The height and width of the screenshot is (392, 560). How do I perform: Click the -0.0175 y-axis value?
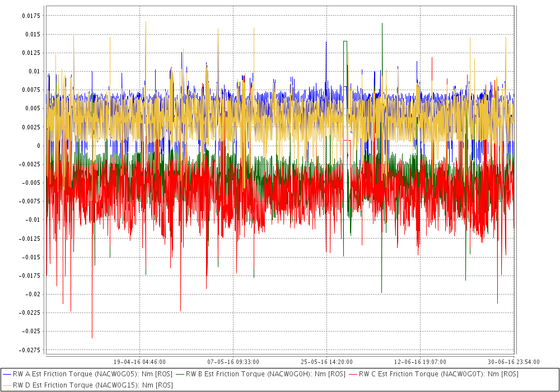coord(29,276)
